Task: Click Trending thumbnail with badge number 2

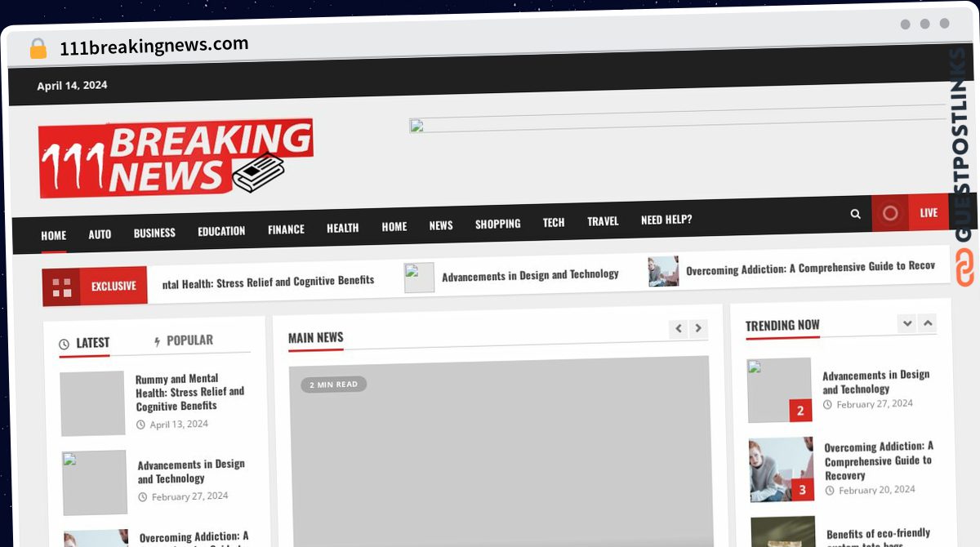Action: coord(780,390)
